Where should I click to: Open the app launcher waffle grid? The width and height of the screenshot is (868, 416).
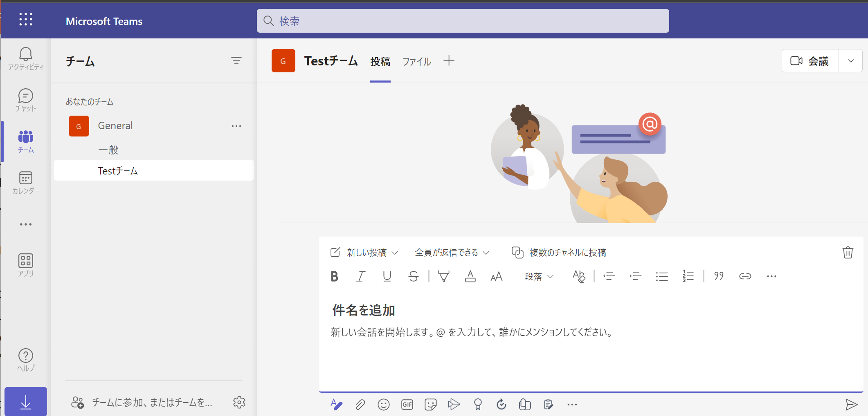[26, 19]
